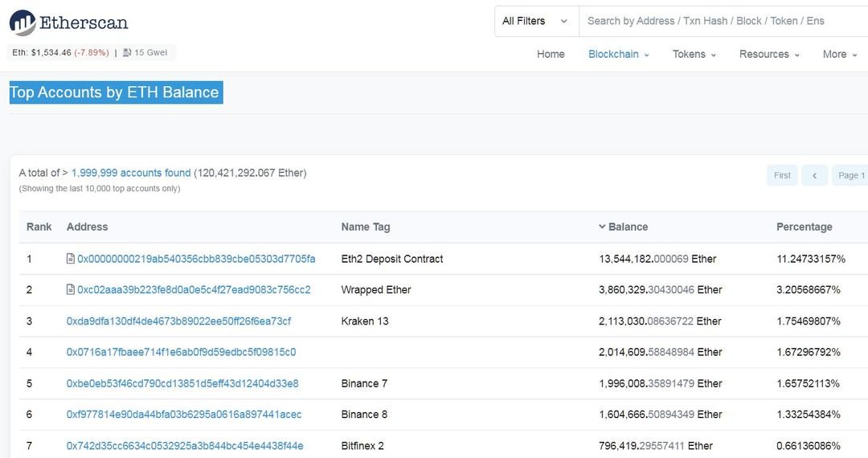The width and height of the screenshot is (868, 458).
Task: Click the 15 Gwei gas value
Action: click(x=150, y=52)
